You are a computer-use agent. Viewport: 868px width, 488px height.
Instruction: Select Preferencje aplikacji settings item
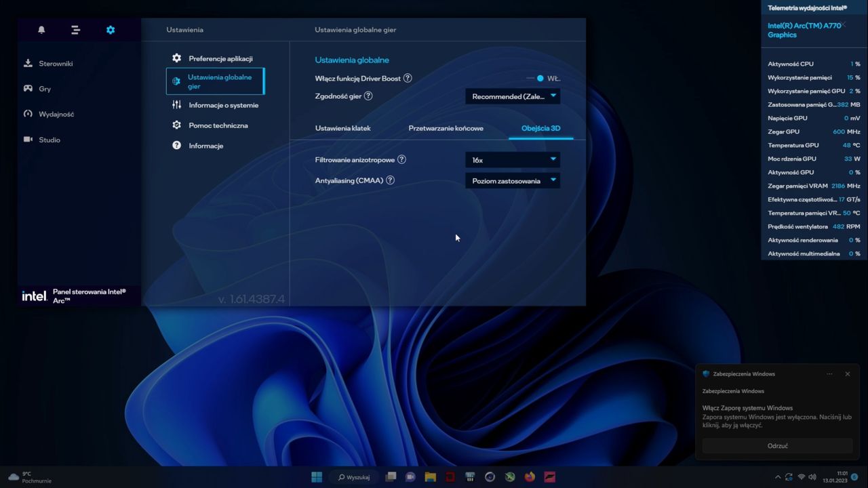tap(212, 58)
